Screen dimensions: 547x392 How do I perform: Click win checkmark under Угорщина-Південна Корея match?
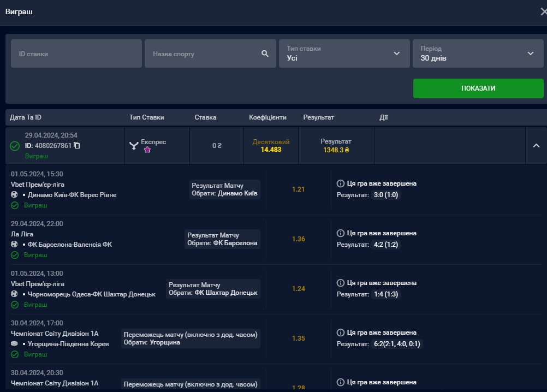click(15, 354)
